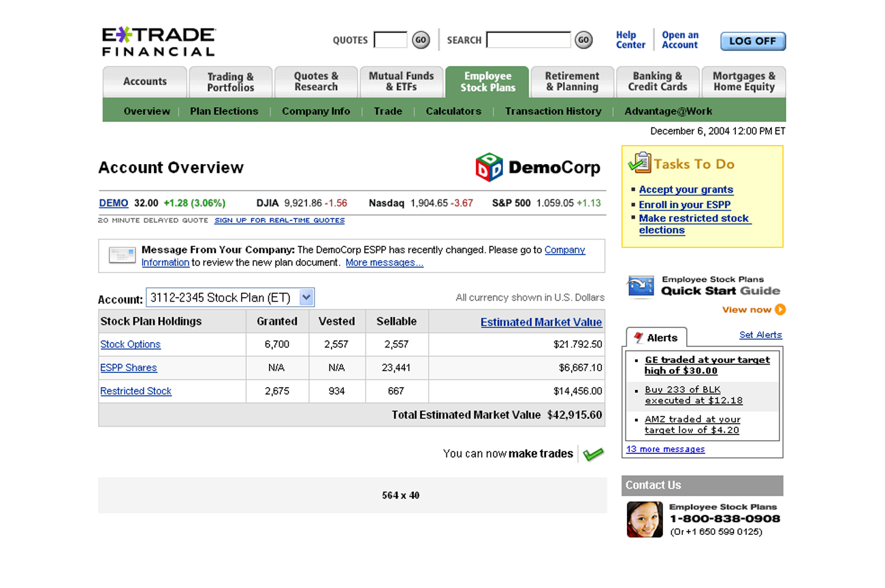Switch to Trading & Portfolios tab
Screen dimensions: 885x588
[x=231, y=82]
